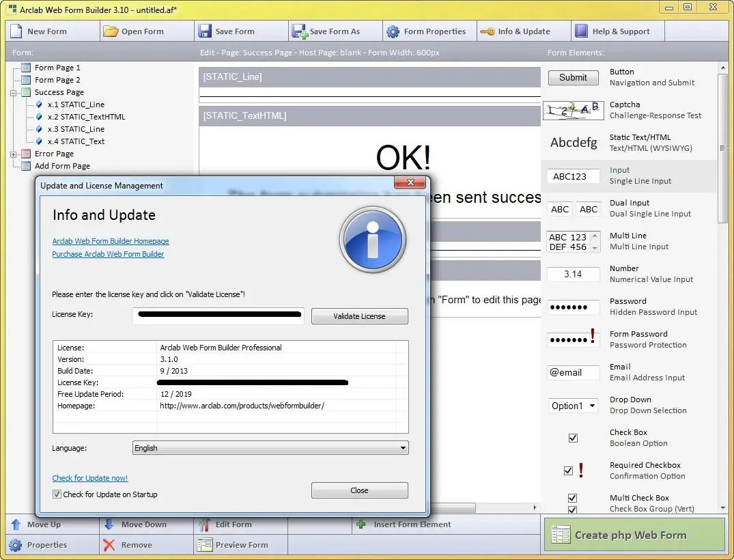The width and height of the screenshot is (734, 560).
Task: Select the ABC123 Single Line Input element
Action: click(x=573, y=176)
